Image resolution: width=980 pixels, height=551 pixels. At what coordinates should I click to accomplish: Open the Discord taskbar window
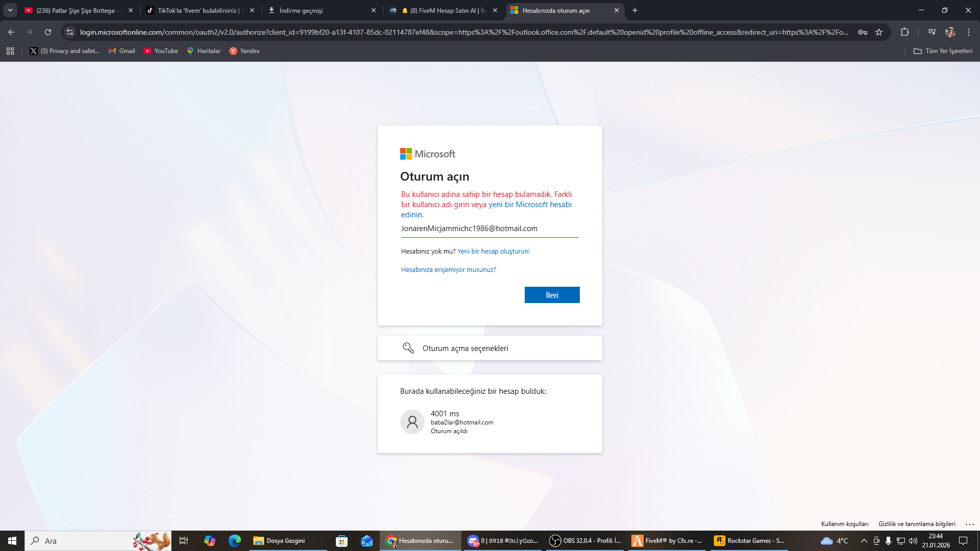(x=503, y=541)
